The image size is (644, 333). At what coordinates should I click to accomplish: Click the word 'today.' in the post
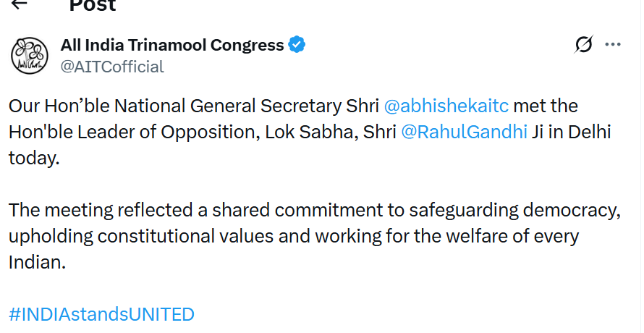coord(34,159)
